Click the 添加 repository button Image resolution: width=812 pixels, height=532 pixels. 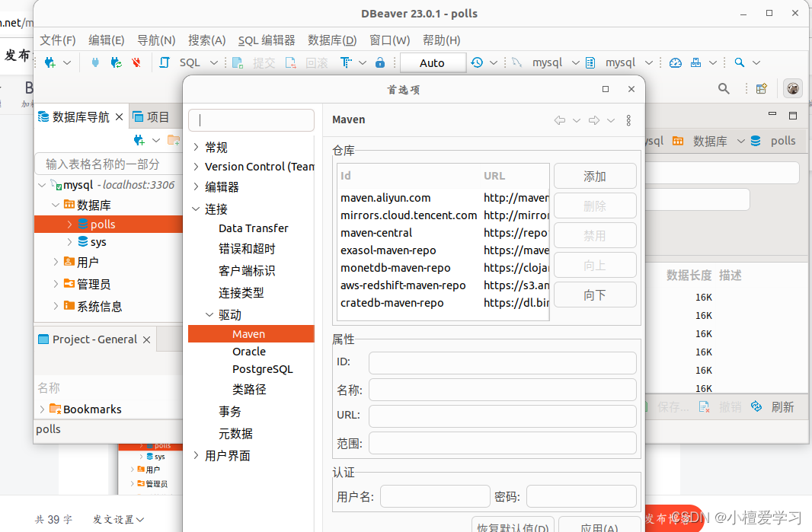595,177
